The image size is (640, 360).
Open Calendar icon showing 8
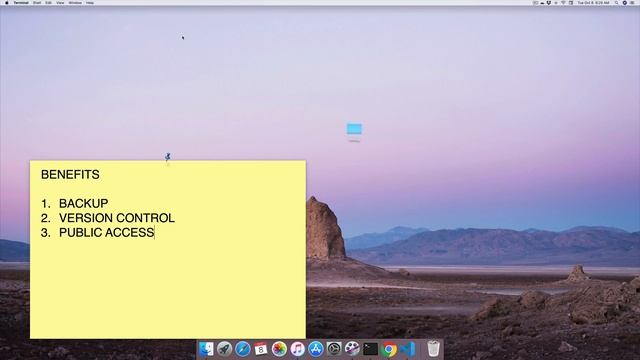click(x=260, y=349)
